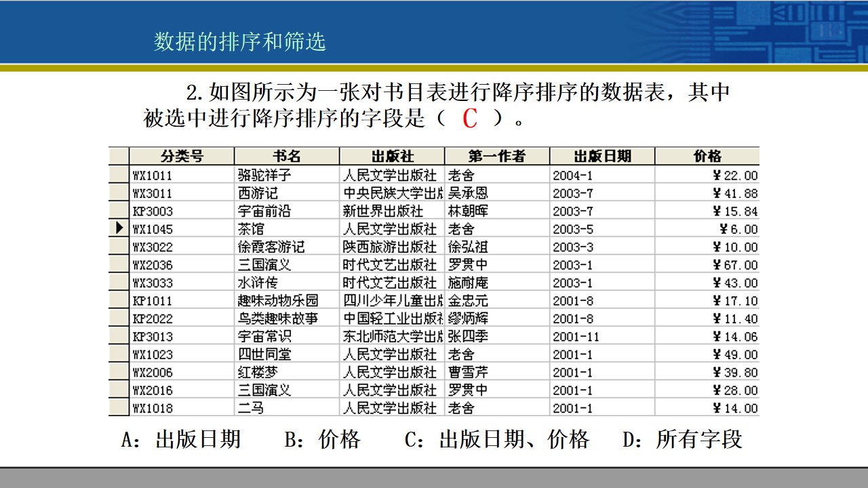Click publication date 2001-11

point(576,336)
